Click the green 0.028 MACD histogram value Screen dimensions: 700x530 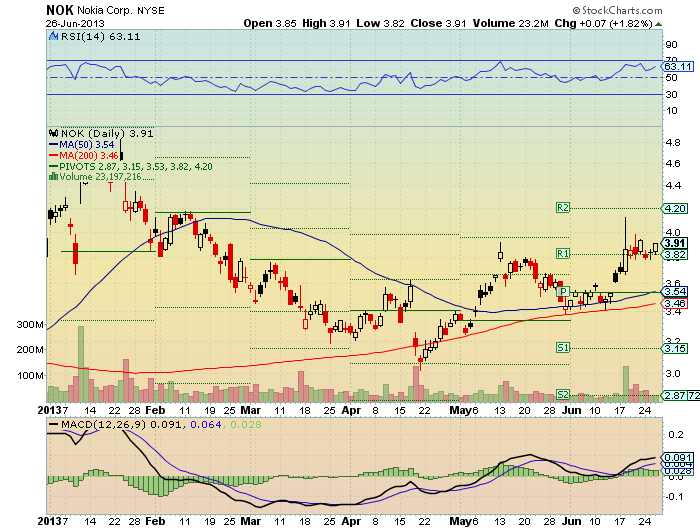246,424
